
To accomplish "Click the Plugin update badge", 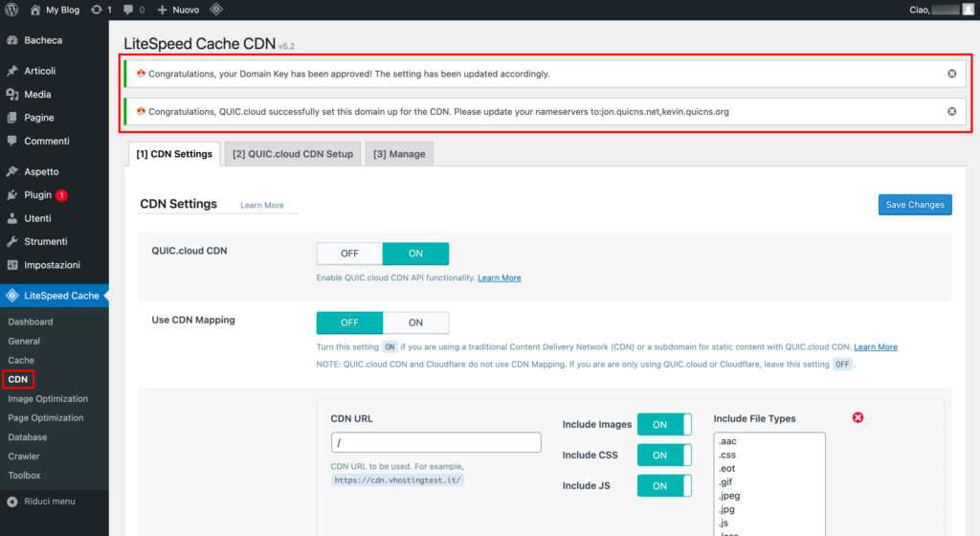I will [x=61, y=195].
